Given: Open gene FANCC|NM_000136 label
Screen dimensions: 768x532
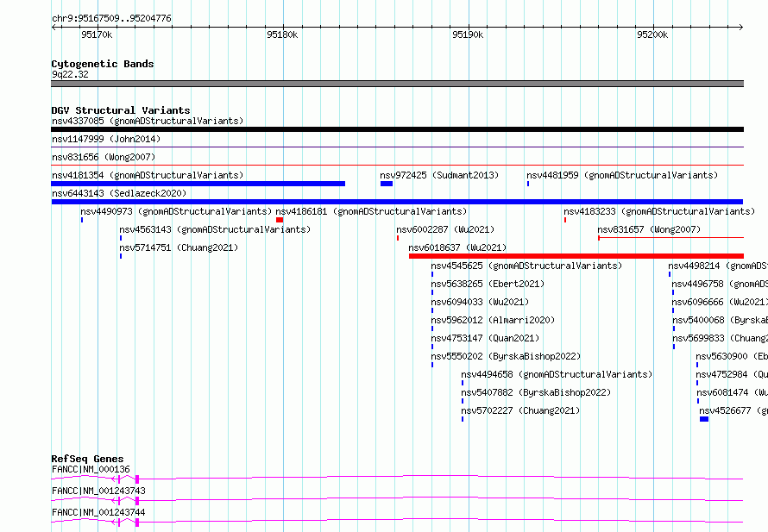Looking at the screenshot, I should tap(91, 469).
